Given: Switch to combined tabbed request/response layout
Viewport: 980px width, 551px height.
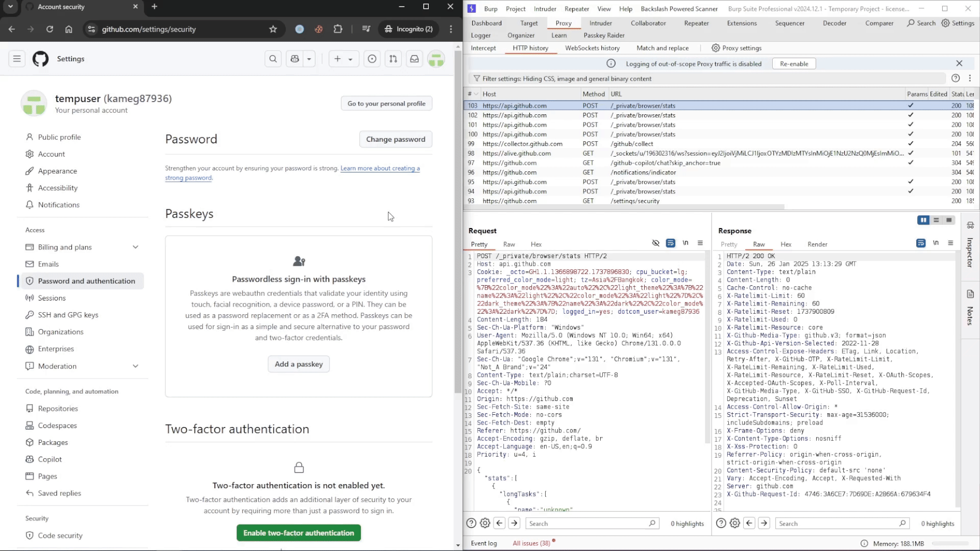Looking at the screenshot, I should coord(949,220).
